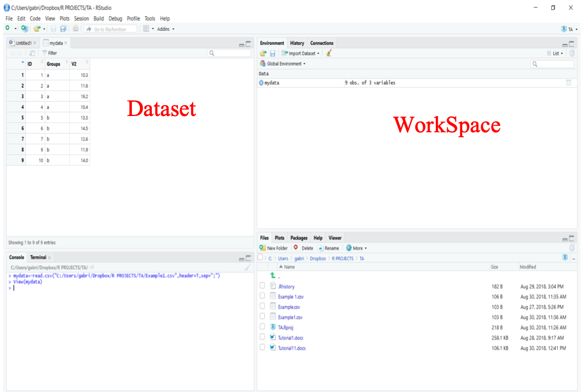Open the TA.Rproj file link
The image size is (586, 392).
coord(285,327)
